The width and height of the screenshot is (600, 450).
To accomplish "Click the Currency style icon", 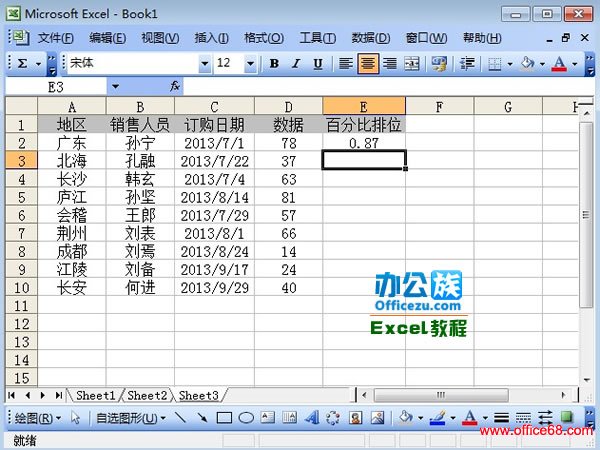I will point(439,64).
